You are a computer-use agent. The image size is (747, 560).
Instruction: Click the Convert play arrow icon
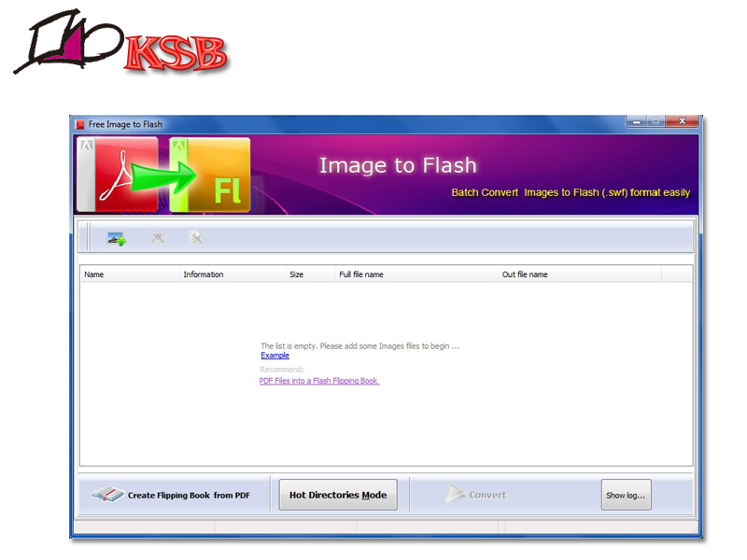point(455,495)
